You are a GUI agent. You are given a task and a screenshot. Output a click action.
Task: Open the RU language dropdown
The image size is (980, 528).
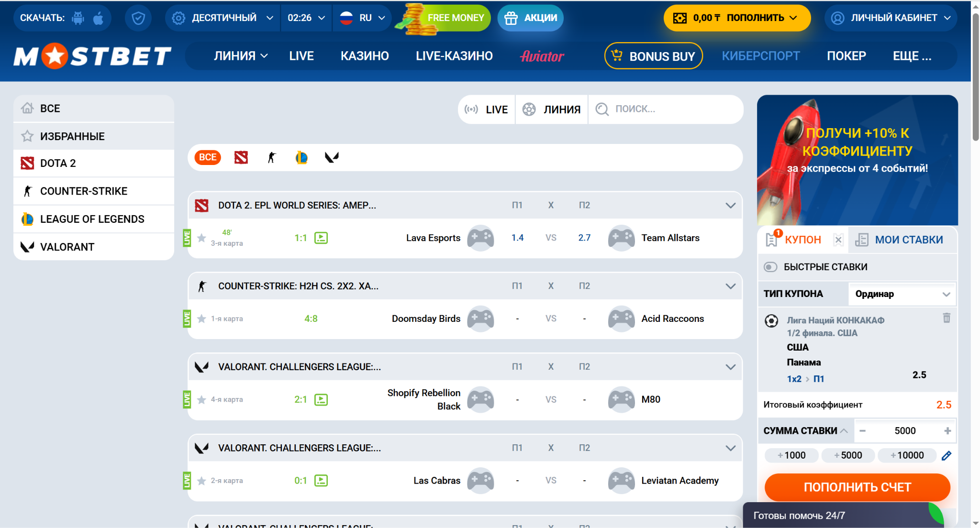pos(362,18)
